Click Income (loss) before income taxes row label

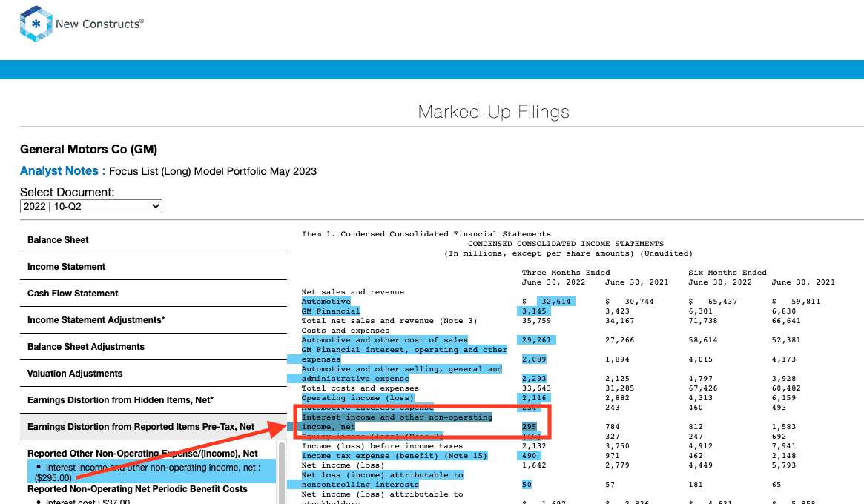(x=383, y=446)
